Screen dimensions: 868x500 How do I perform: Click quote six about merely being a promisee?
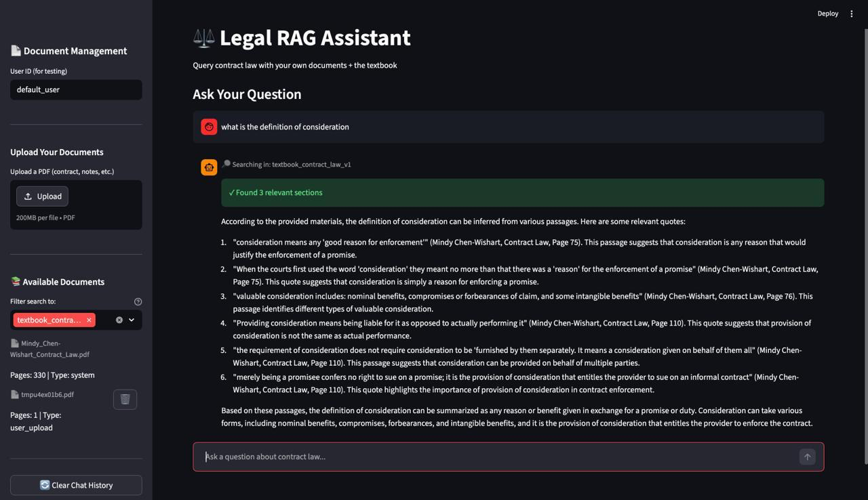(516, 383)
